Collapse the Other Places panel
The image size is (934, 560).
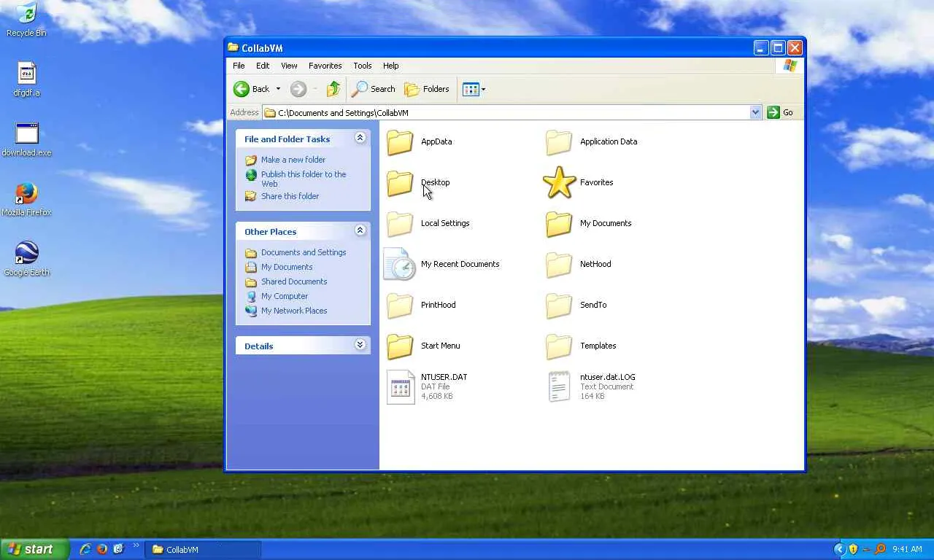360,230
